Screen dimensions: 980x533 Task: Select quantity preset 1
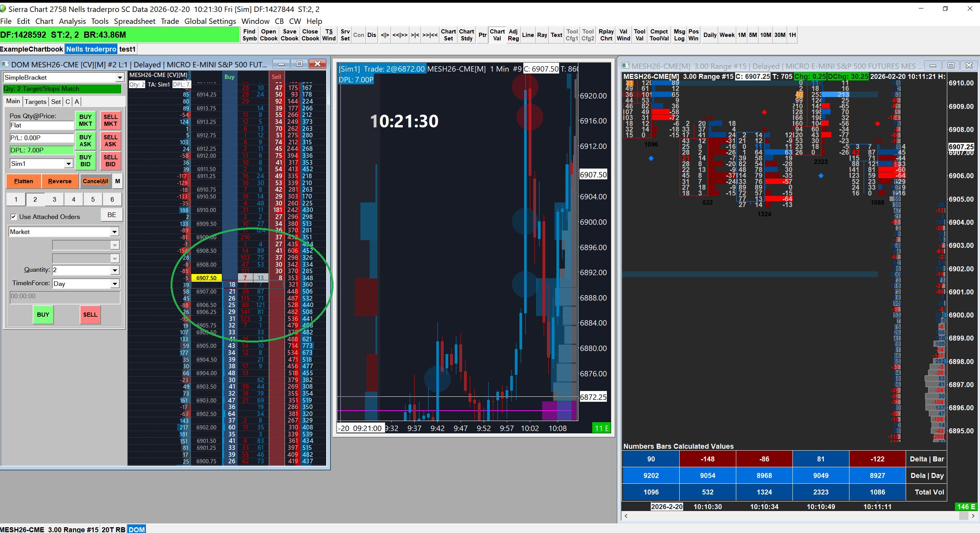pos(16,199)
